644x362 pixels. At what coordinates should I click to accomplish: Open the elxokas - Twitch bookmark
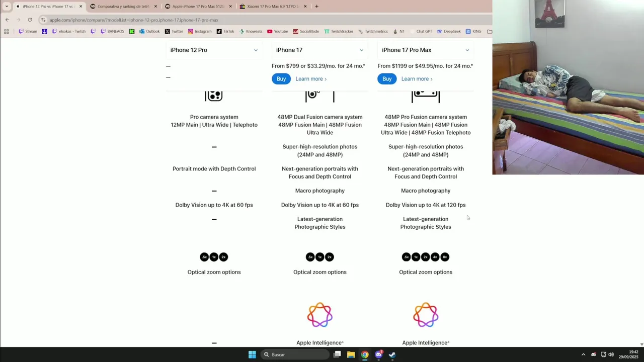pyautogui.click(x=68, y=31)
